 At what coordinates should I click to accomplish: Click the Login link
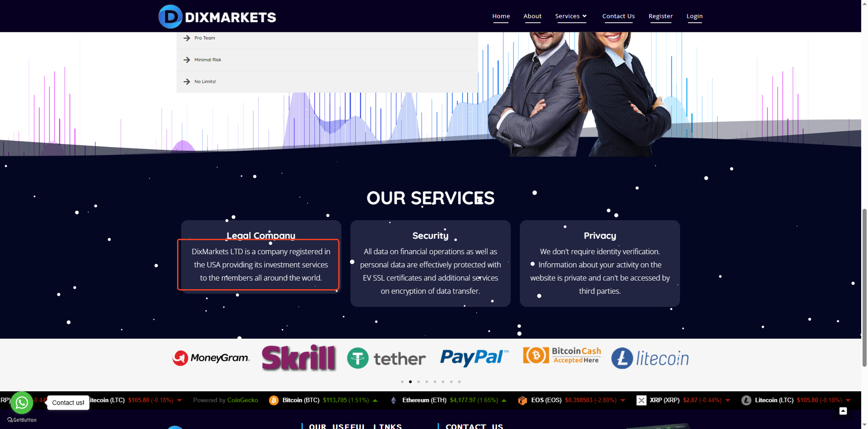[695, 16]
